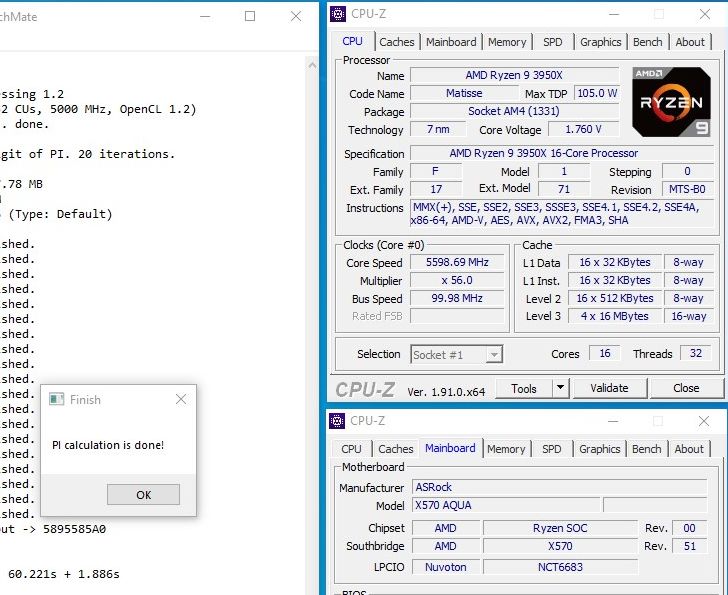Click the Max TDP value 105.0 W
Screen dimensions: 728x595
(x=597, y=93)
